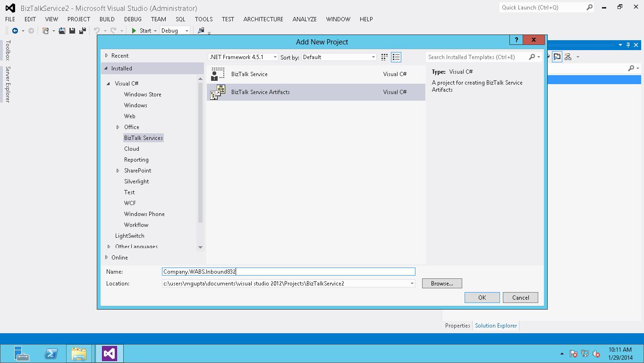Open the Toolbox side tab
The height and width of the screenshot is (363, 644).
click(x=8, y=50)
